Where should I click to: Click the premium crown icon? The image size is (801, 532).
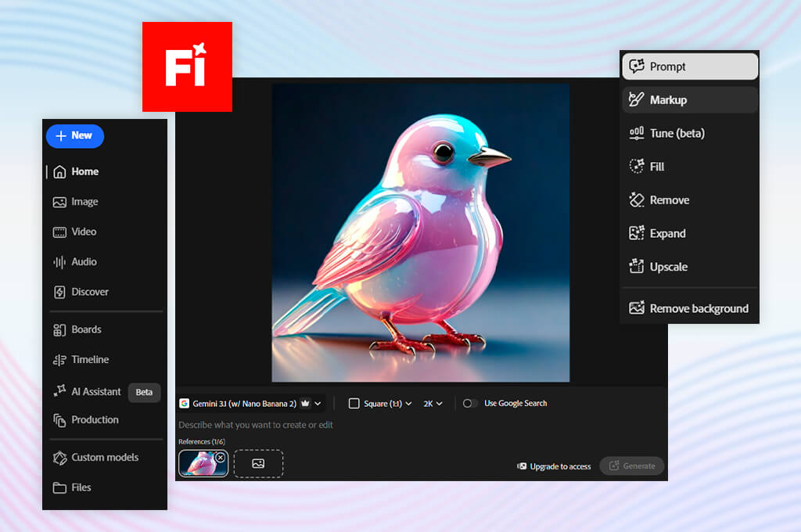click(306, 403)
